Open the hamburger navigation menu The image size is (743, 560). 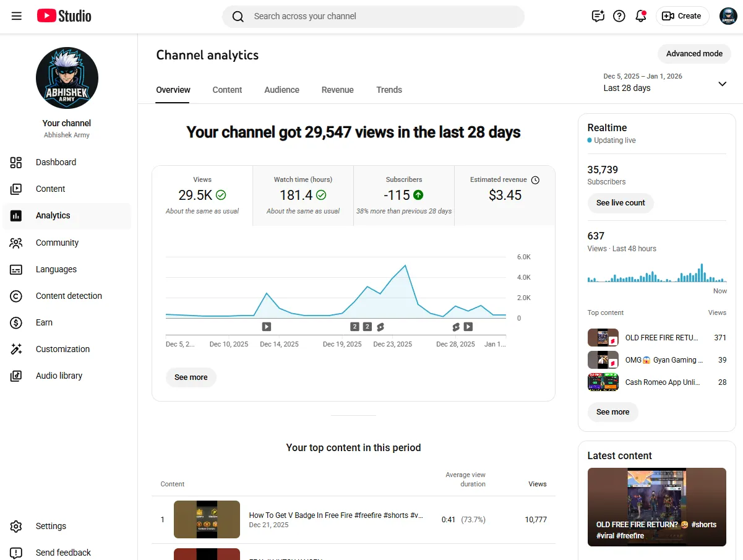coord(17,16)
